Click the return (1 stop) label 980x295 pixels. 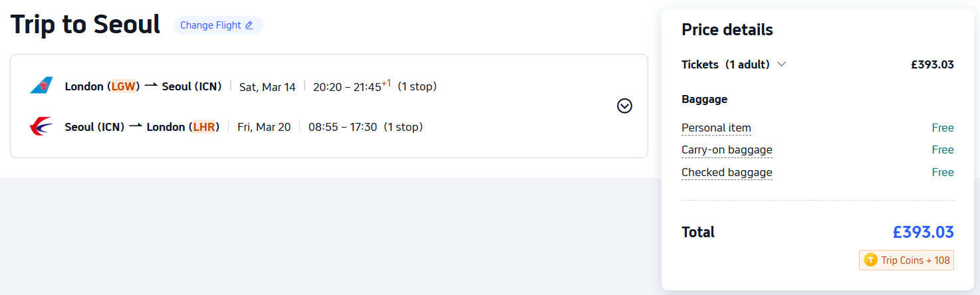pyautogui.click(x=403, y=127)
